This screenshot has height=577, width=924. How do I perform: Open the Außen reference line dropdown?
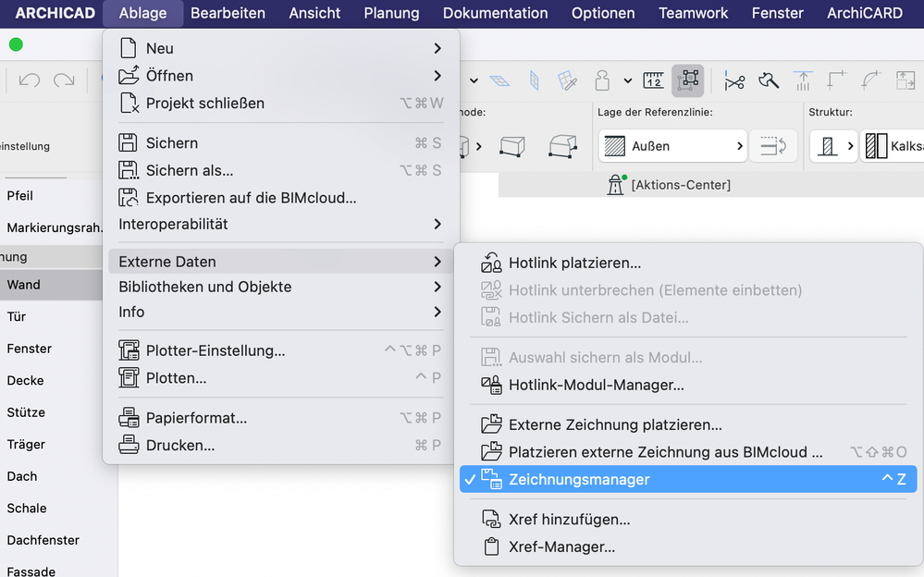tap(671, 146)
